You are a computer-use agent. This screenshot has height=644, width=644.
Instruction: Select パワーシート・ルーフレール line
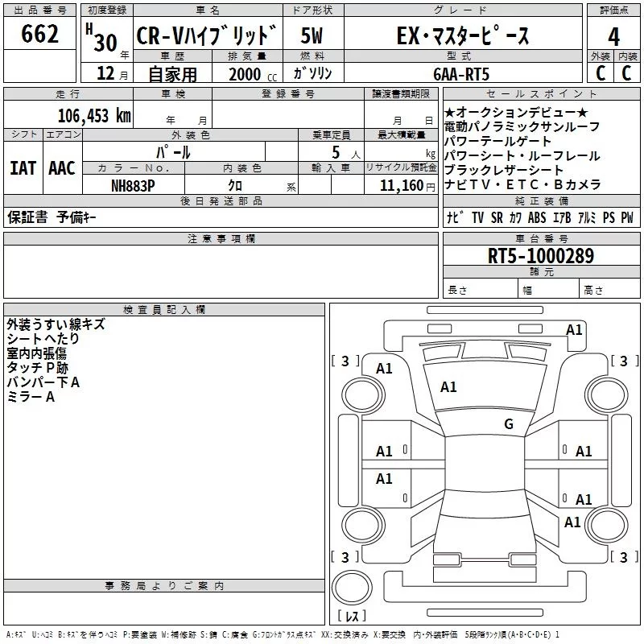[522, 155]
